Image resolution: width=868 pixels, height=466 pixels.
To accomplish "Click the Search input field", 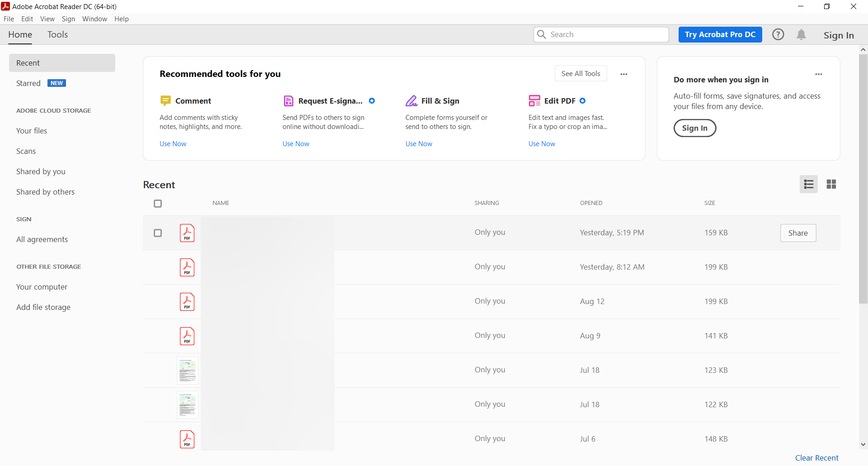I will (601, 34).
